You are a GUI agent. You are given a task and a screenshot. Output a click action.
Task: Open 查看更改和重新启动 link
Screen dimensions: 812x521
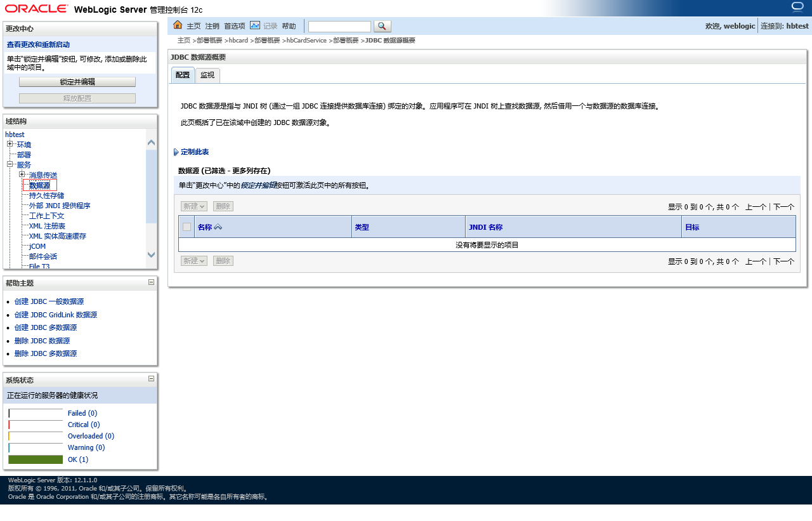tap(38, 44)
